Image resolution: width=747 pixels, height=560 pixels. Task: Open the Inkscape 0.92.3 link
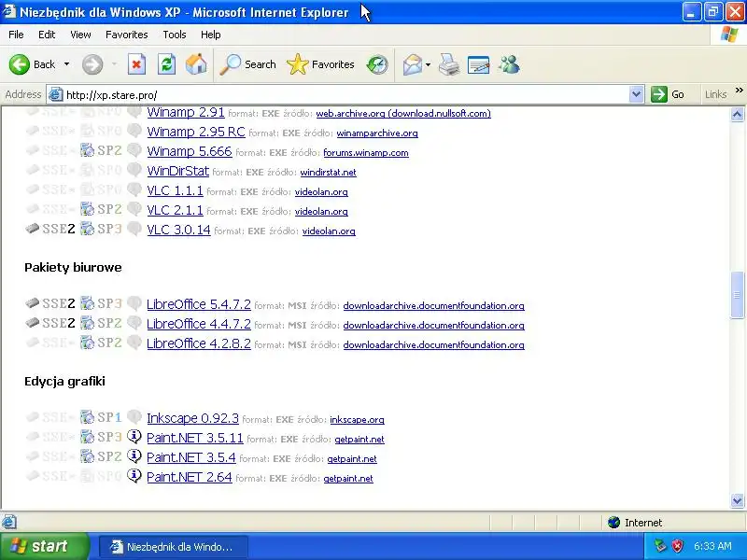coord(192,418)
